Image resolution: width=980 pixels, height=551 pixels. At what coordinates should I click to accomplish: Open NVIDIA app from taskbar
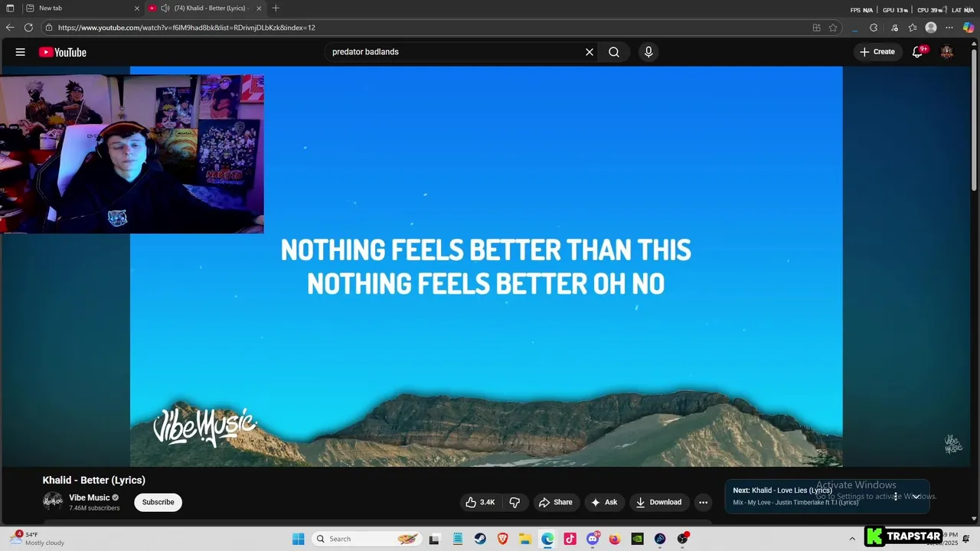pyautogui.click(x=637, y=539)
